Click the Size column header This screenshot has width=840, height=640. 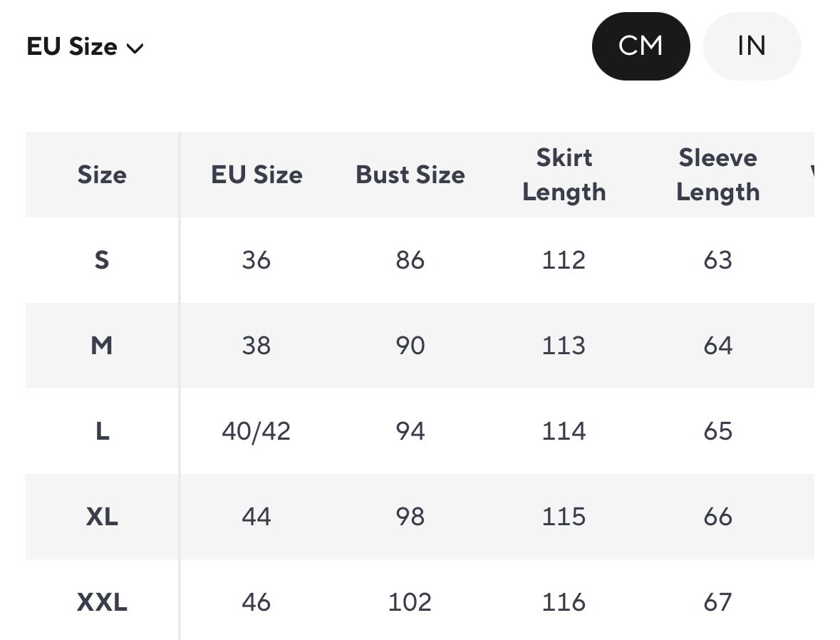point(102,175)
